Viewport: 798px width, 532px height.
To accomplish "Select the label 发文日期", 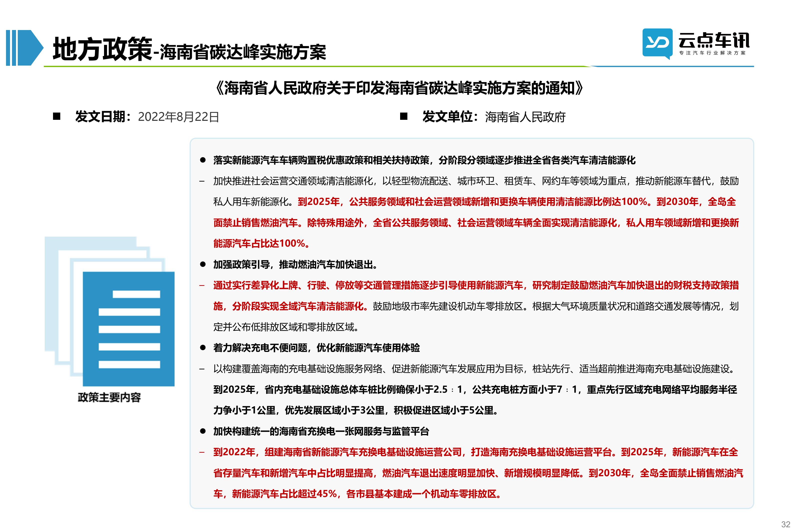I will [x=100, y=117].
